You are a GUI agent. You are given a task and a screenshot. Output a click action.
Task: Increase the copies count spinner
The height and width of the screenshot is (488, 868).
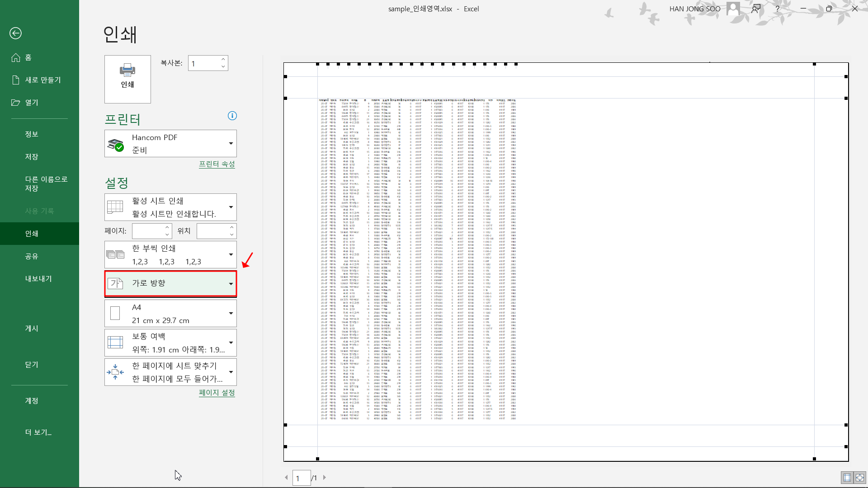(223, 60)
